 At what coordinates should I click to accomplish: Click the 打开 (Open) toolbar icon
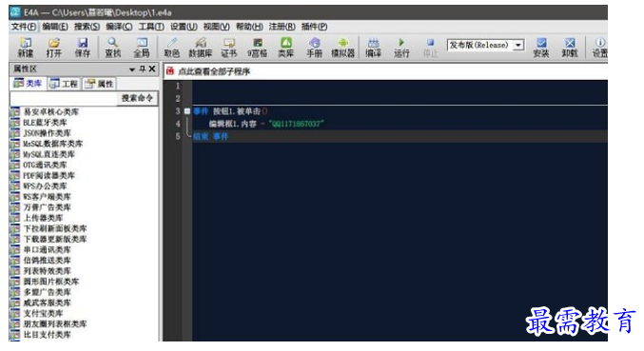(x=54, y=48)
